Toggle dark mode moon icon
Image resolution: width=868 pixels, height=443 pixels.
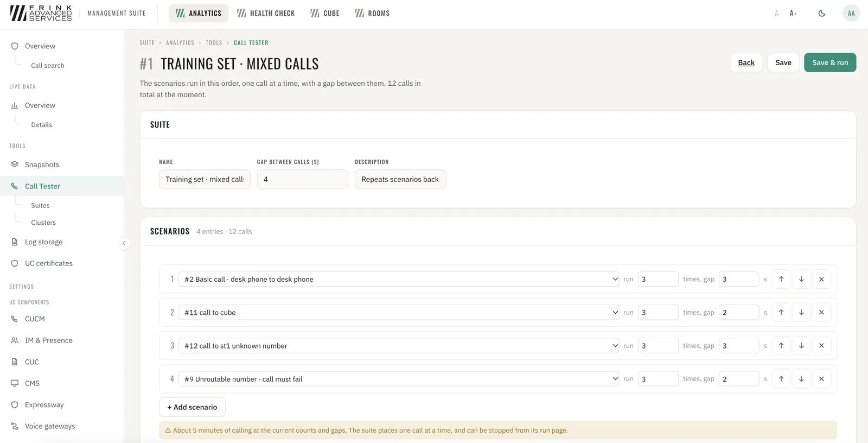(822, 13)
